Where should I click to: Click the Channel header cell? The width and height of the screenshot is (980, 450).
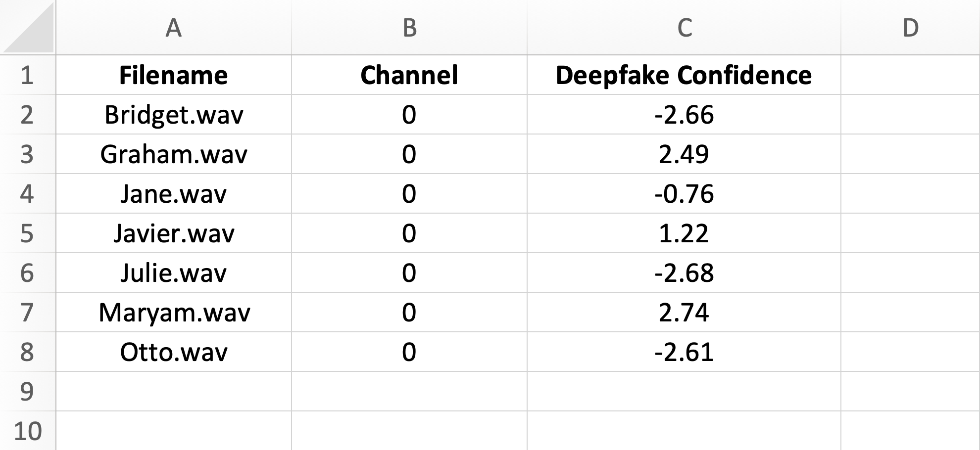(x=409, y=75)
